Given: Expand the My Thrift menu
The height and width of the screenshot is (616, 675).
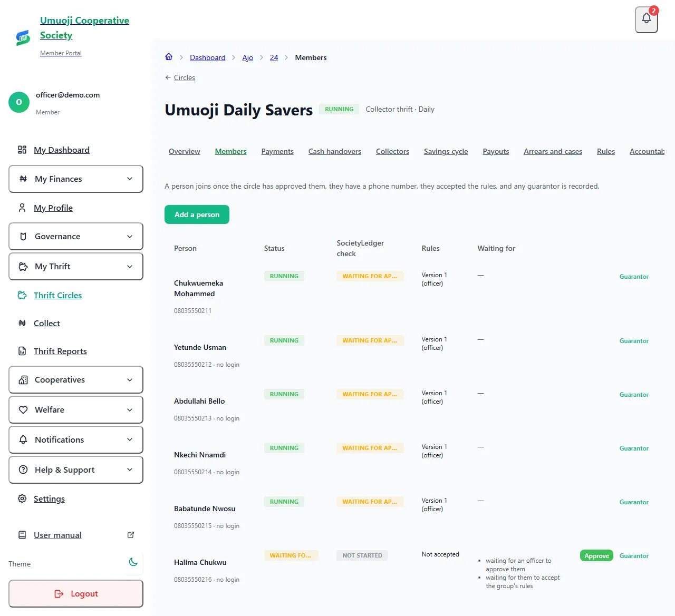Looking at the screenshot, I should (76, 267).
